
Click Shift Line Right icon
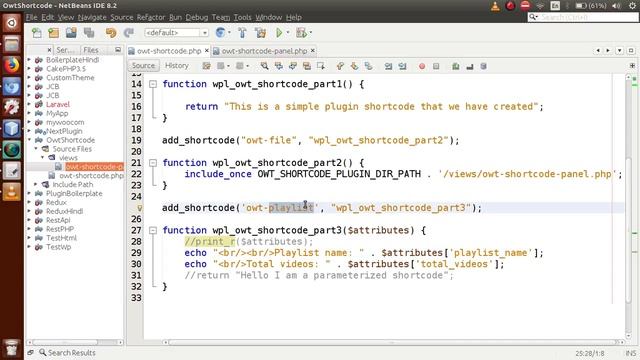pos(402,66)
